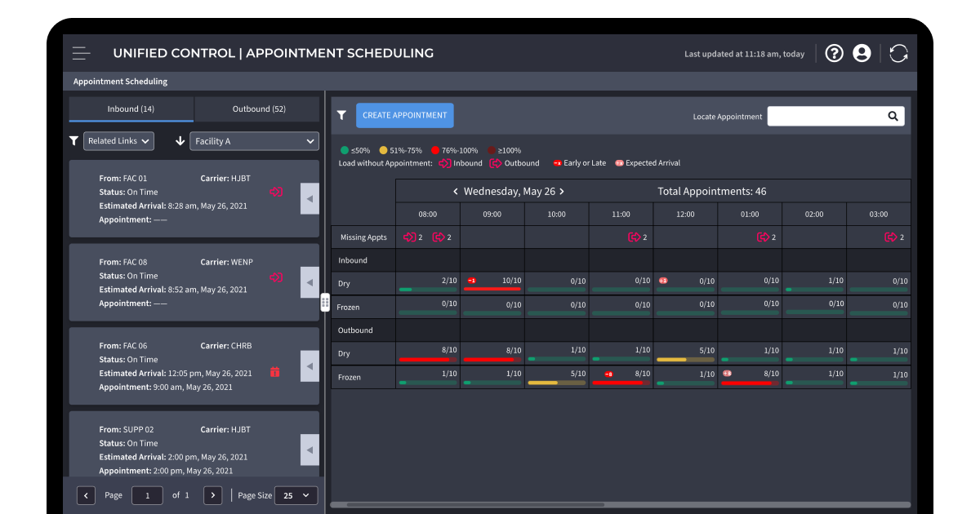
Task: Click the refresh sync icon
Action: pos(898,53)
